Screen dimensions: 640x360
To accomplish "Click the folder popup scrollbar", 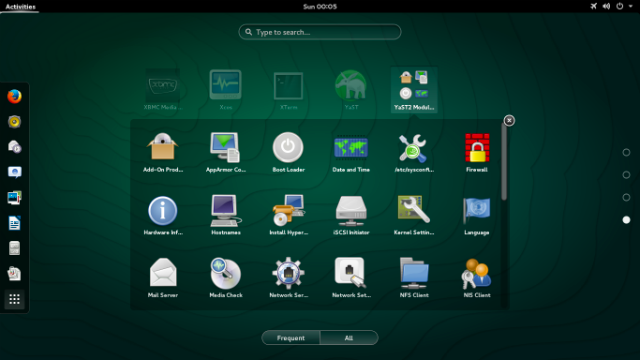I will coord(504,162).
